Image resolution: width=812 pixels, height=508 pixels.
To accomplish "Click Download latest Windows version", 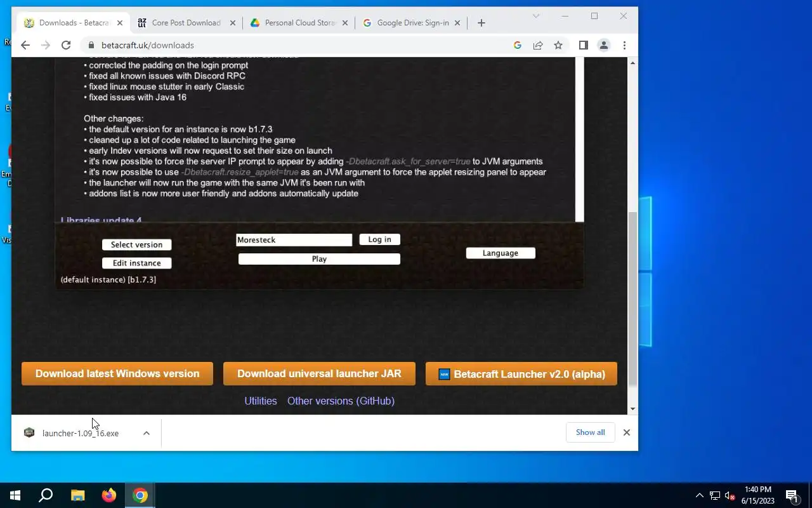I will pyautogui.click(x=117, y=374).
